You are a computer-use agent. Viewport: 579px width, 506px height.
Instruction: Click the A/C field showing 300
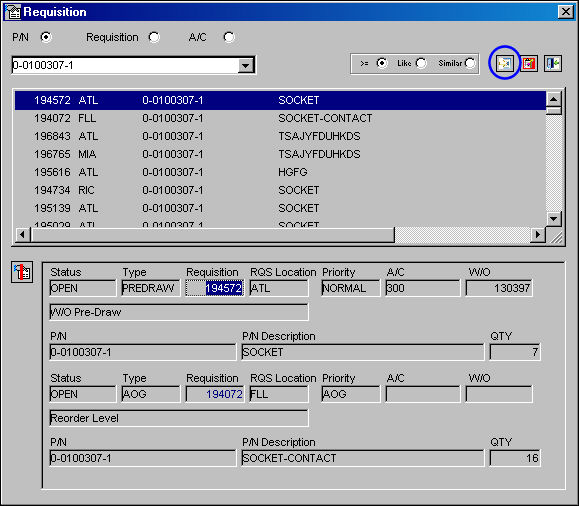pyautogui.click(x=423, y=288)
